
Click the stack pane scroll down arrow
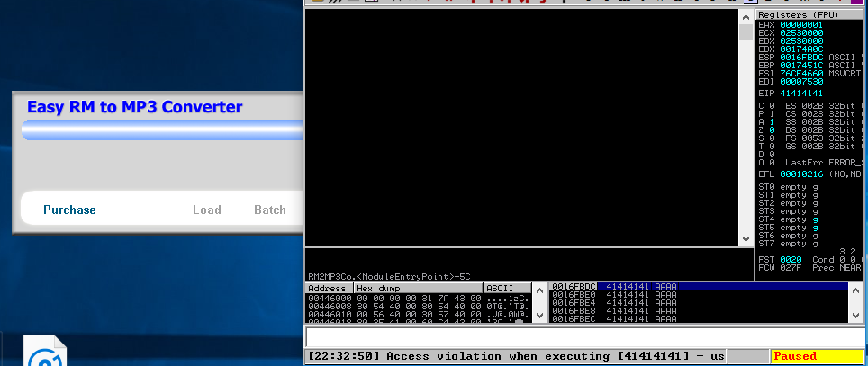click(856, 316)
